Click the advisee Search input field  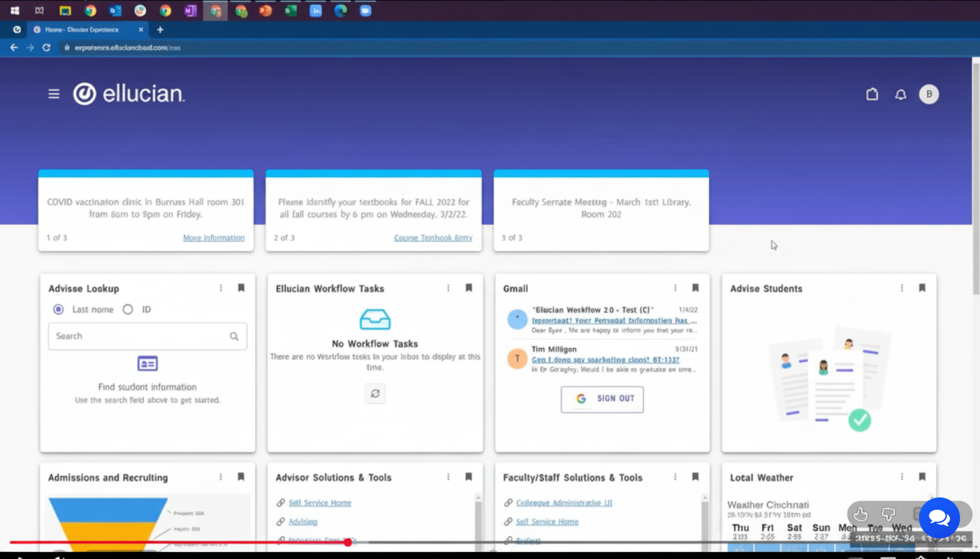[147, 336]
